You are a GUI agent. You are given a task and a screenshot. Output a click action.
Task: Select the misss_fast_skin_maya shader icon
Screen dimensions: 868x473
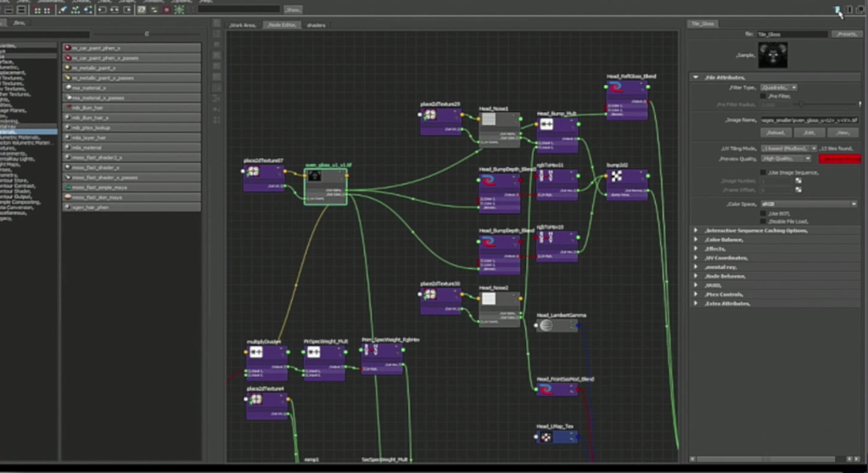(68, 197)
